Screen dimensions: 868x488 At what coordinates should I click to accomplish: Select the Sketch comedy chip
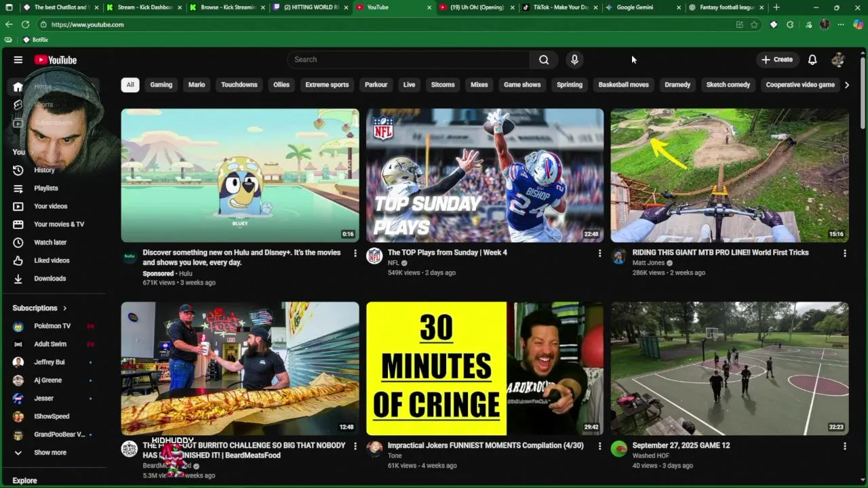[728, 85]
